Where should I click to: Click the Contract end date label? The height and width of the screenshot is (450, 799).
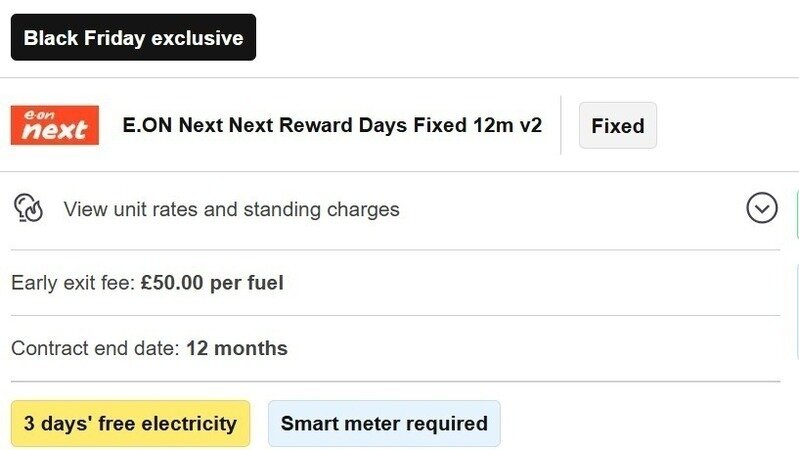(95, 349)
